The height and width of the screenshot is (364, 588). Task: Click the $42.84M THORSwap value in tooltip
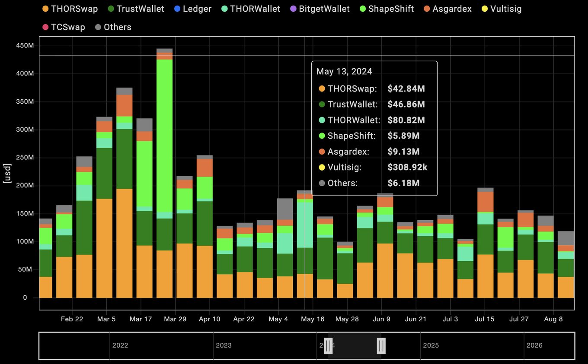tap(406, 89)
